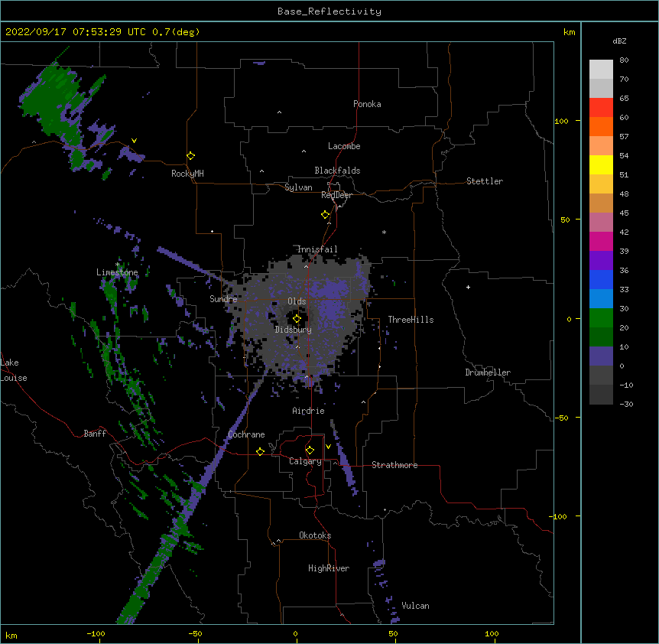Select the slate-blue swatch between 10 and 0 dBZ
The height and width of the screenshot is (644, 659).
pyautogui.click(x=601, y=356)
